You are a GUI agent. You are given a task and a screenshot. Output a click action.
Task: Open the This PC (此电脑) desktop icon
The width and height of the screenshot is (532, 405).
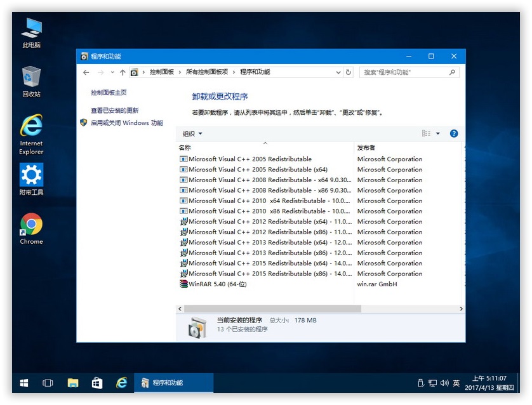(x=31, y=33)
